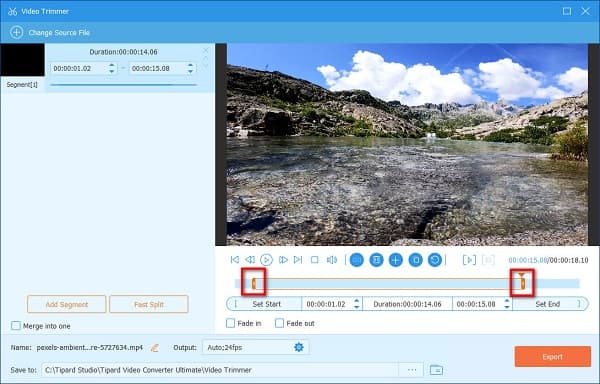The height and width of the screenshot is (384, 600).
Task: Mute the audio using speaker icon
Action: [x=332, y=260]
